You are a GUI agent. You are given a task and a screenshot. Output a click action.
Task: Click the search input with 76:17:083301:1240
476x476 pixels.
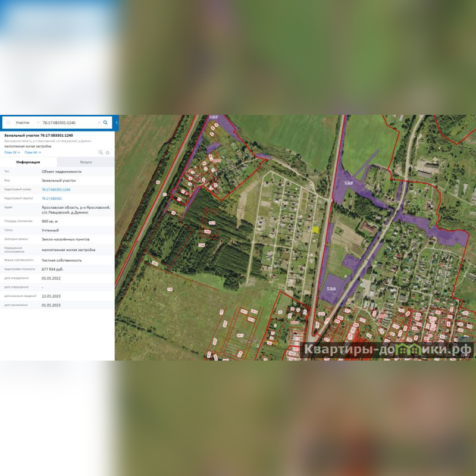68,123
